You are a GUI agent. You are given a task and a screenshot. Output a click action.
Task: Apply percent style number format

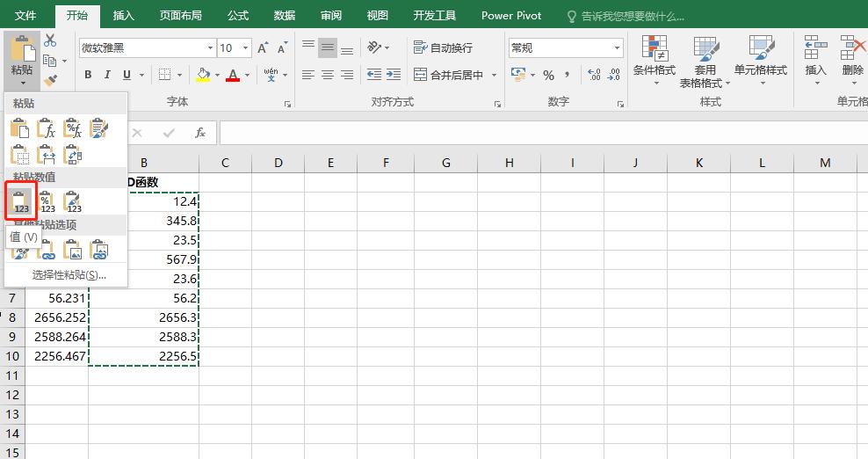pos(548,75)
